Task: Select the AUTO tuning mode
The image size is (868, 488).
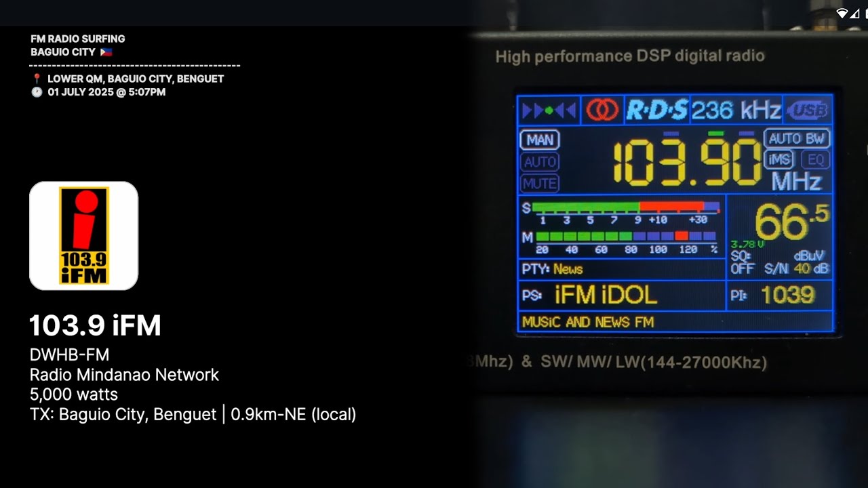Action: [x=540, y=162]
